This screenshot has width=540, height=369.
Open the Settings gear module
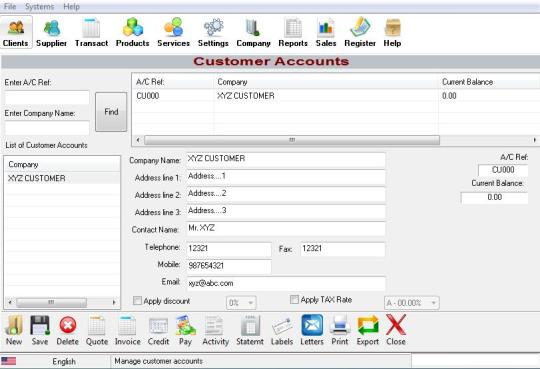[213, 32]
